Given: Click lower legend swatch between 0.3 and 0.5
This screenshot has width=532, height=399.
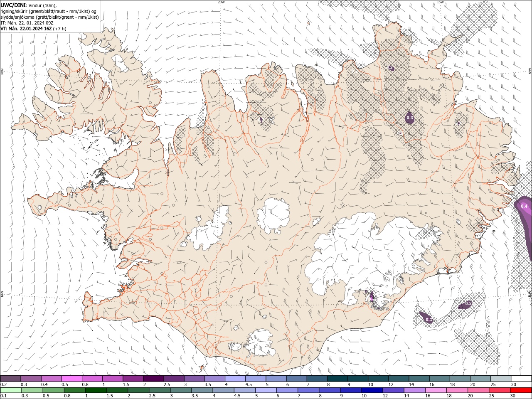Looking at the screenshot, I should (x=54, y=390).
